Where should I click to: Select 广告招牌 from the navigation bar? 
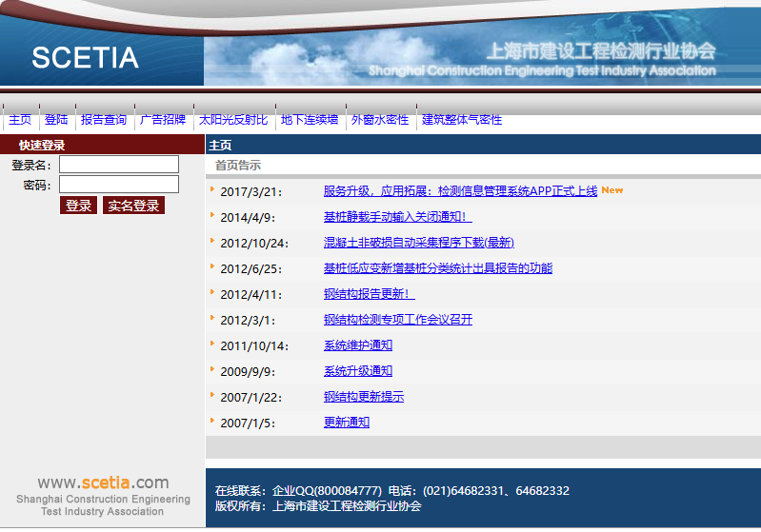click(x=163, y=120)
